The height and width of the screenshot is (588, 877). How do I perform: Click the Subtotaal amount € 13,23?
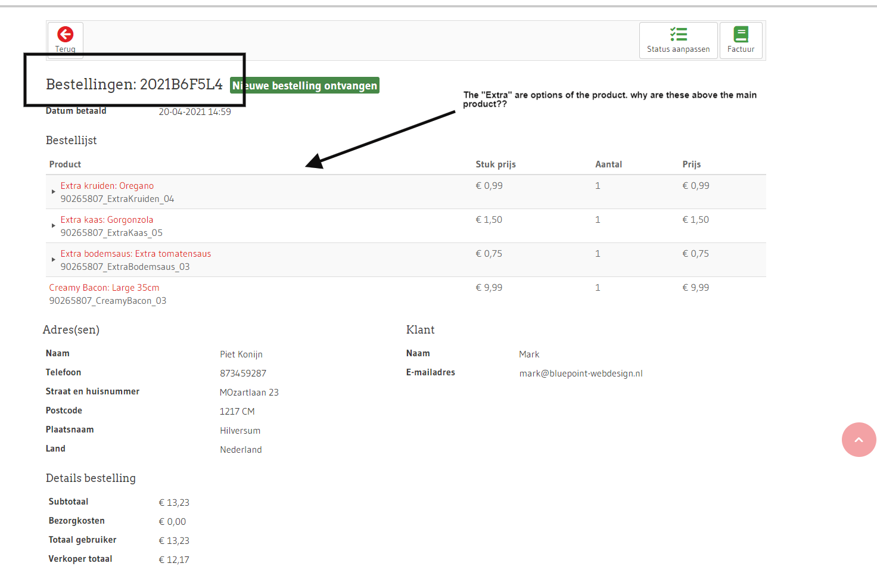[174, 503]
